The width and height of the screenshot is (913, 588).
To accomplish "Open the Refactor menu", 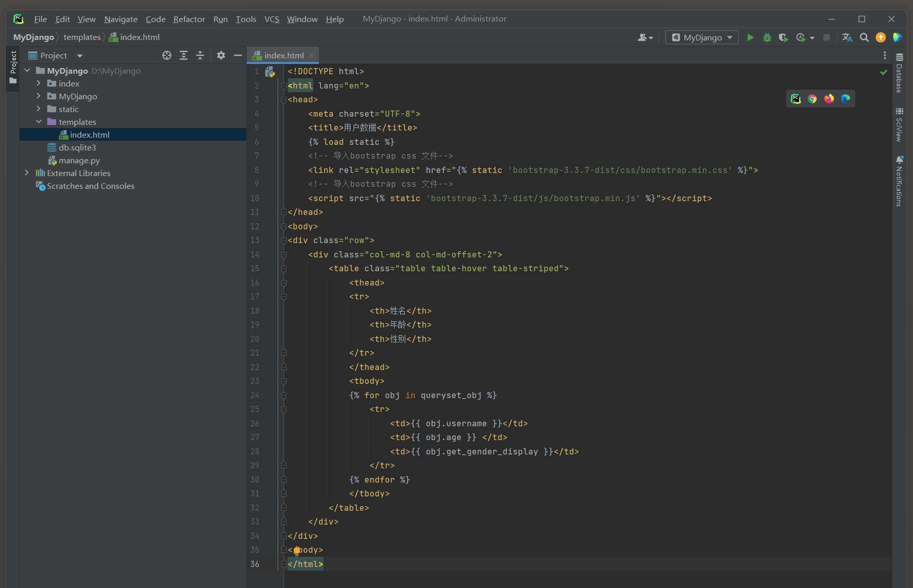I will coord(189,19).
